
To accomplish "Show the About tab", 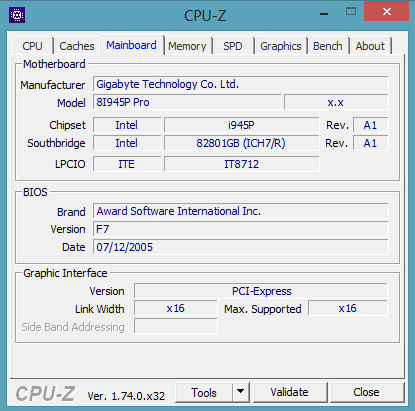I will (x=370, y=46).
